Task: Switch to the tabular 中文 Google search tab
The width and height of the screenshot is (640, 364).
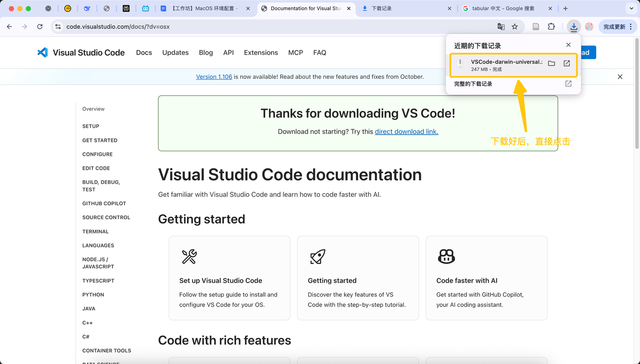Action: pyautogui.click(x=502, y=8)
